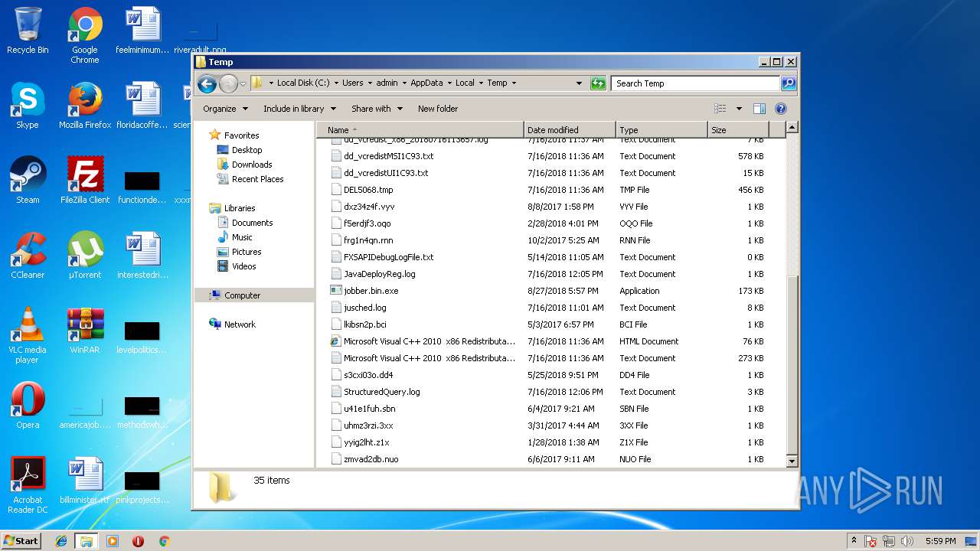Click the Chrome icon in the taskbar
The width and height of the screenshot is (980, 551).
[x=164, y=541]
